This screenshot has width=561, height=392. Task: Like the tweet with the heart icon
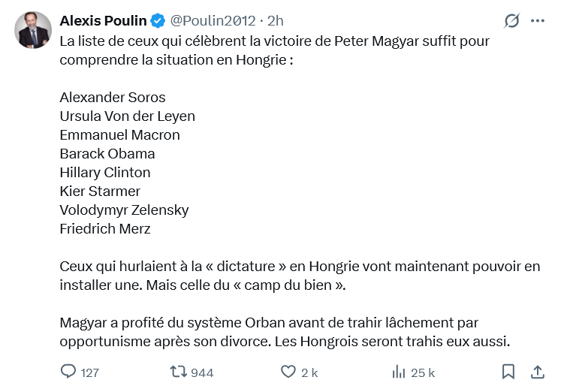click(x=288, y=372)
